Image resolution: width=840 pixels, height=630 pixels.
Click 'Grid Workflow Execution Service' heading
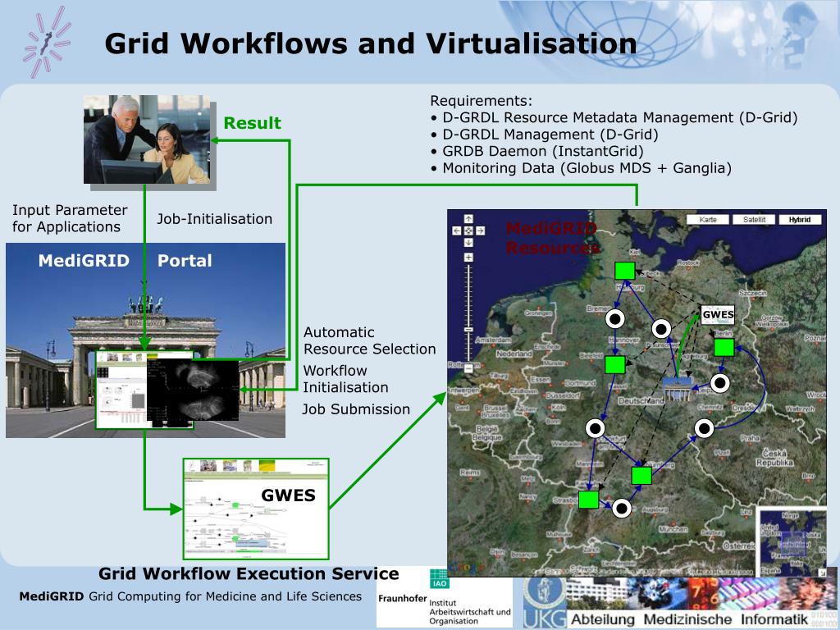249,573
